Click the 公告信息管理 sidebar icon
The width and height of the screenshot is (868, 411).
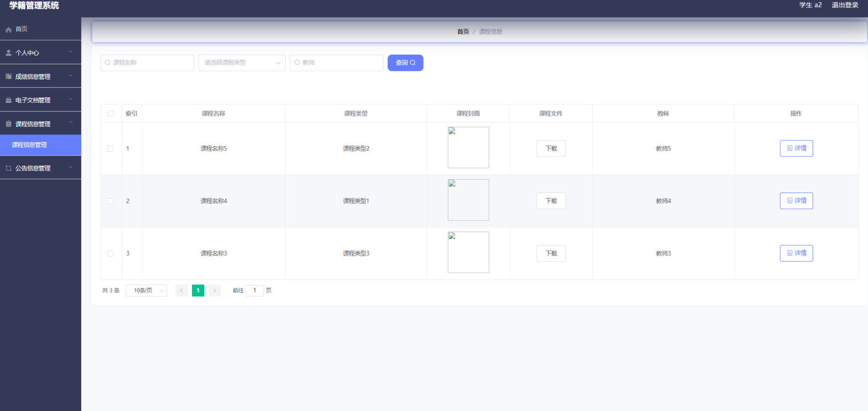coord(8,168)
